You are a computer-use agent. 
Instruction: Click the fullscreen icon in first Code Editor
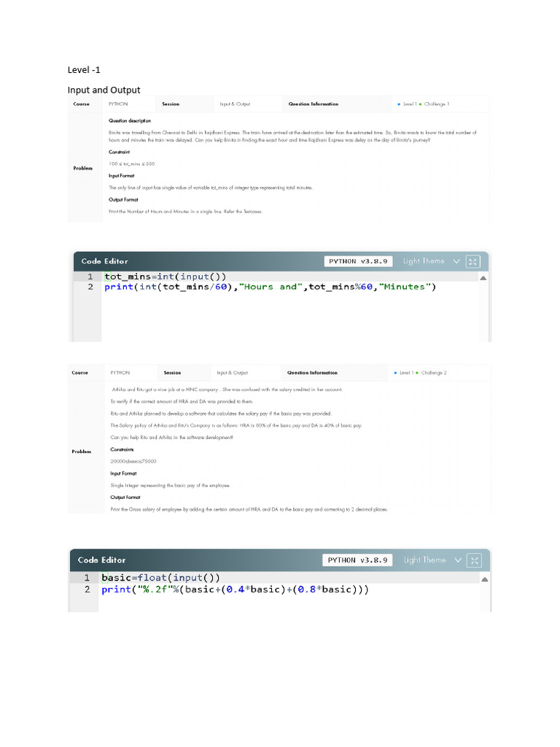click(x=472, y=262)
